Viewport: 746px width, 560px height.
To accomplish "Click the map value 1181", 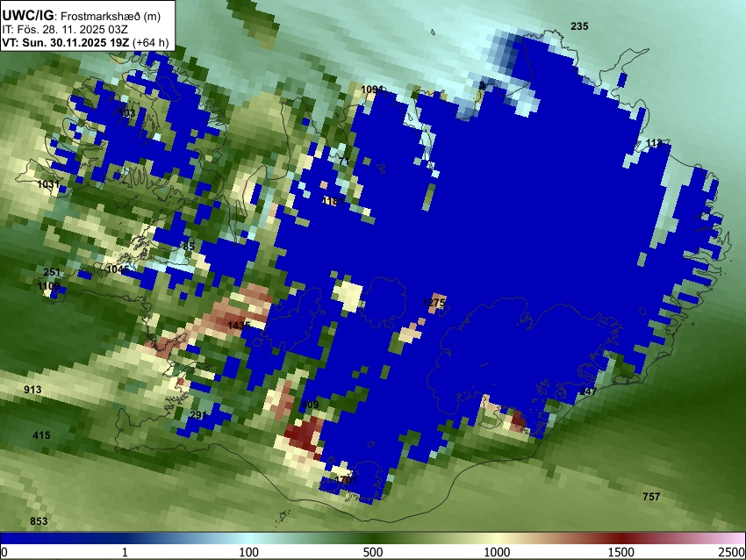I will coord(333,201).
